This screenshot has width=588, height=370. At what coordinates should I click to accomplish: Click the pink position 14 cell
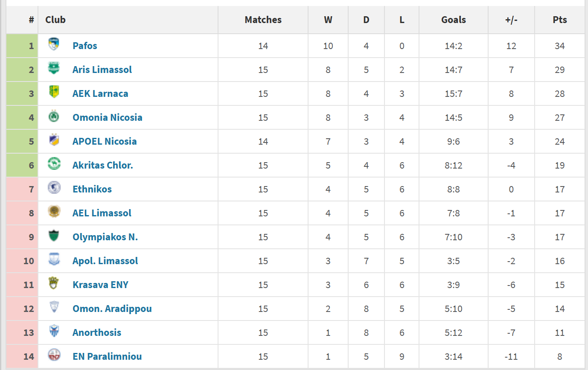22,356
